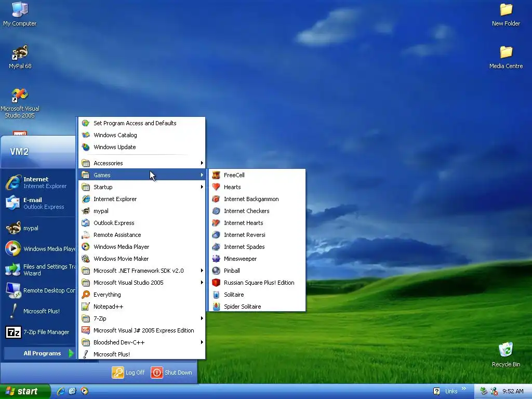
Task: Open FreeCell from the Games submenu
Action: 257,175
